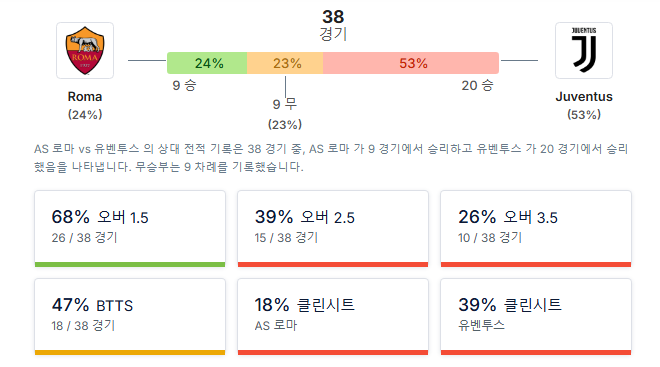Select the red 53% Juventus win segment
Screen dimensions: 660x367
click(411, 63)
